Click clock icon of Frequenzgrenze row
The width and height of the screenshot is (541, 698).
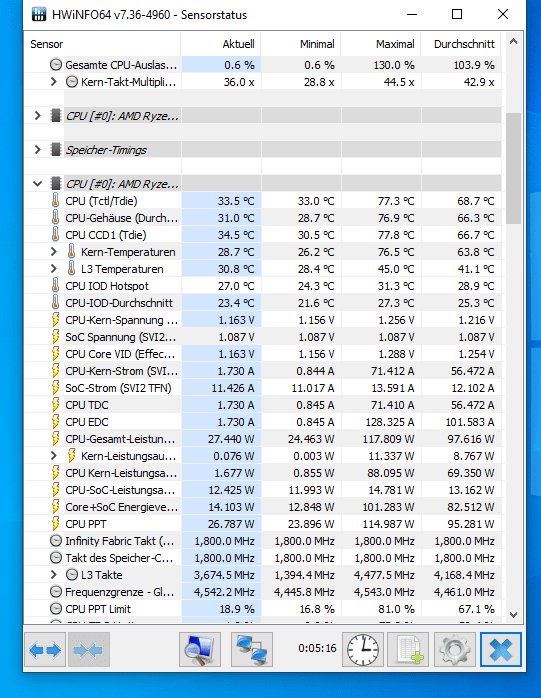click(x=56, y=592)
